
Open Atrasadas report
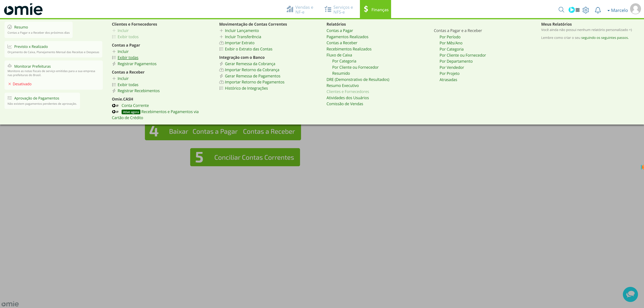point(448,80)
